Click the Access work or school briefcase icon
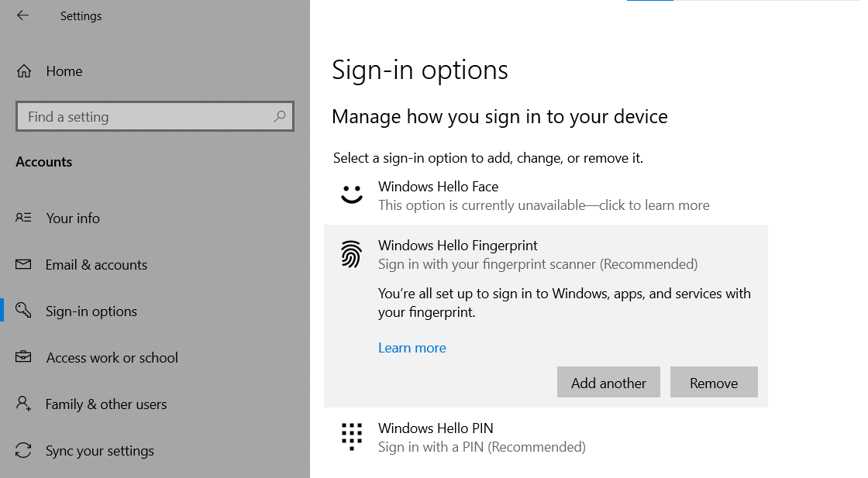The width and height of the screenshot is (868, 478). pos(24,357)
